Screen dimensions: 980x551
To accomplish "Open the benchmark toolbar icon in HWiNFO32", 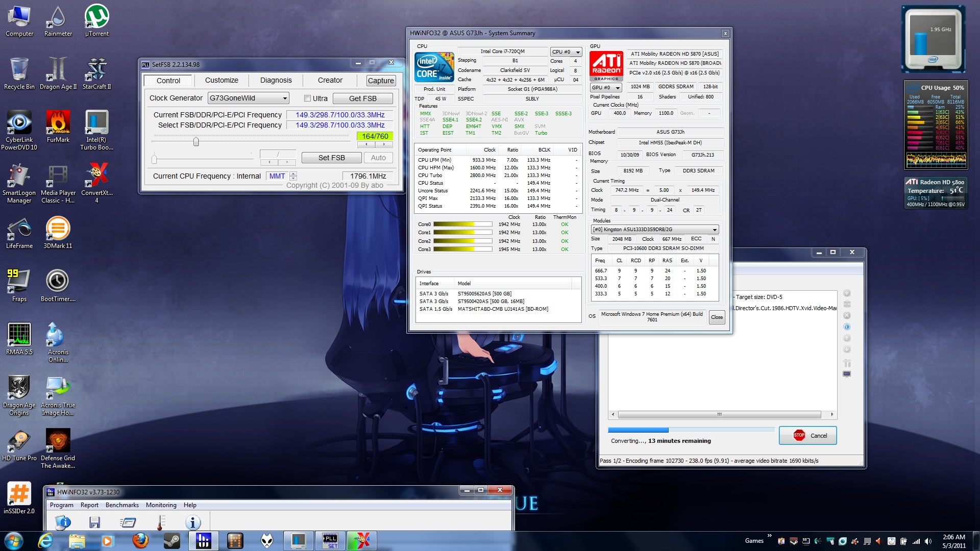I will (x=128, y=522).
